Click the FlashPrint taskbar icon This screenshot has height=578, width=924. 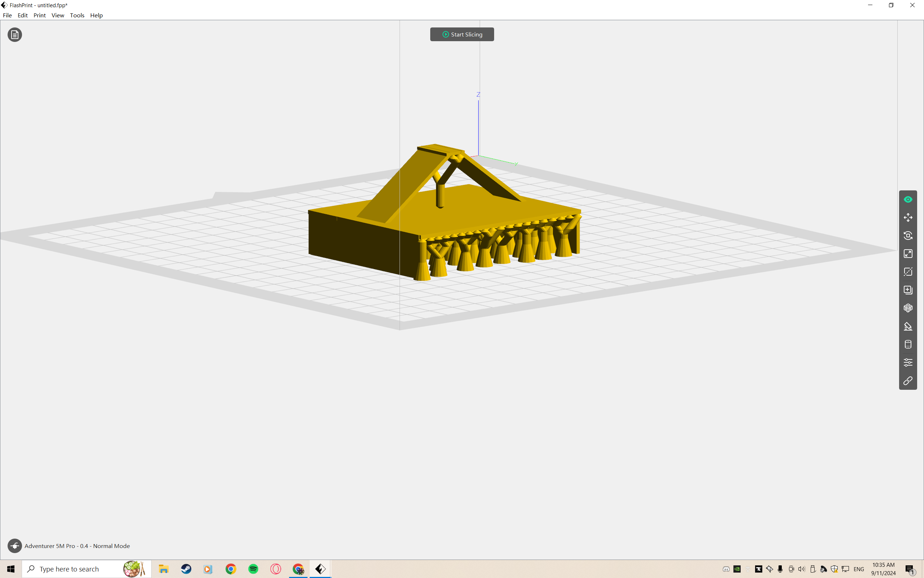click(321, 569)
